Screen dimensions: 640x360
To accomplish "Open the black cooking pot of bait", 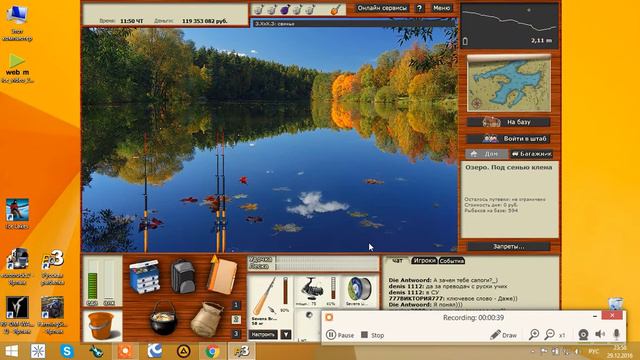I will [164, 319].
